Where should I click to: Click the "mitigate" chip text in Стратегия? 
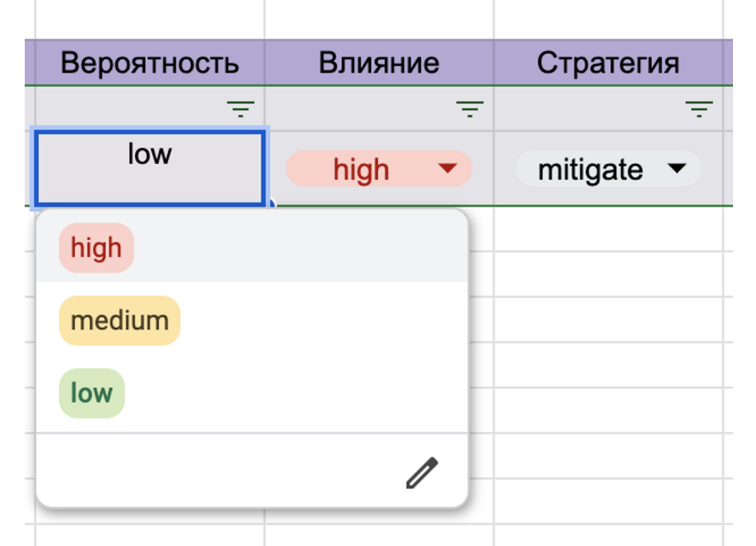[590, 170]
